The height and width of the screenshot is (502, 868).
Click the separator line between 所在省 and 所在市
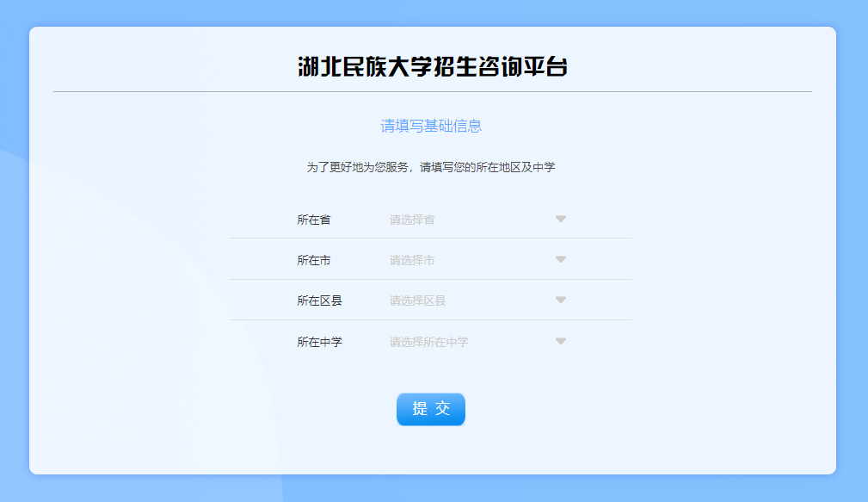431,239
